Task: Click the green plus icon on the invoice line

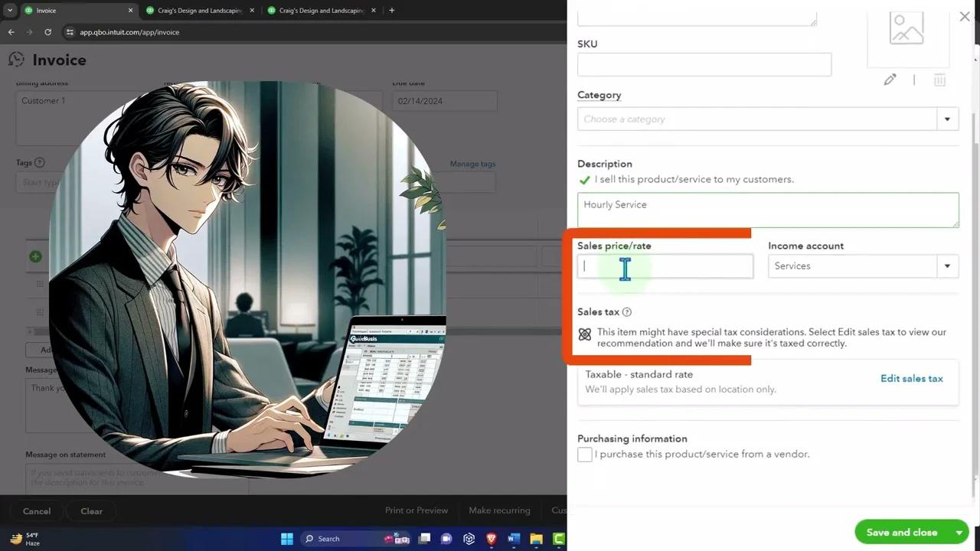Action: (35, 256)
